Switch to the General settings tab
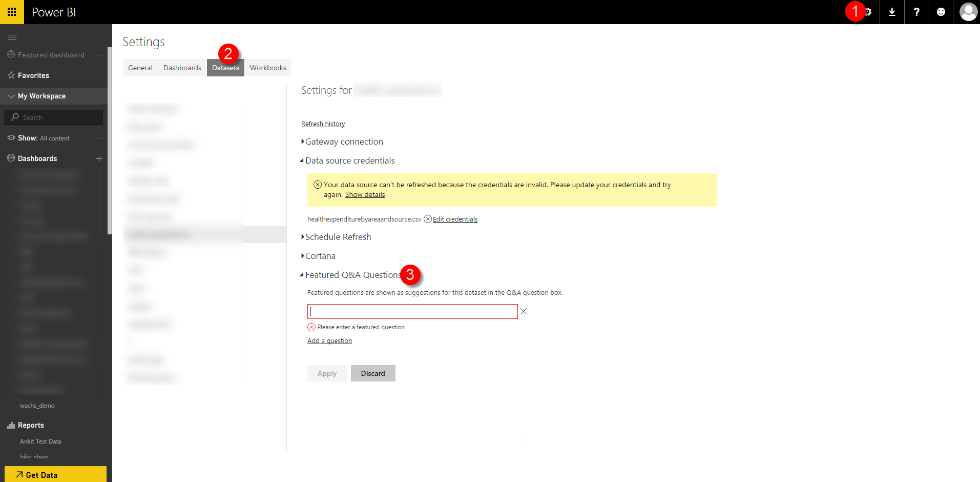Viewport: 980px width, 482px height. coord(140,67)
